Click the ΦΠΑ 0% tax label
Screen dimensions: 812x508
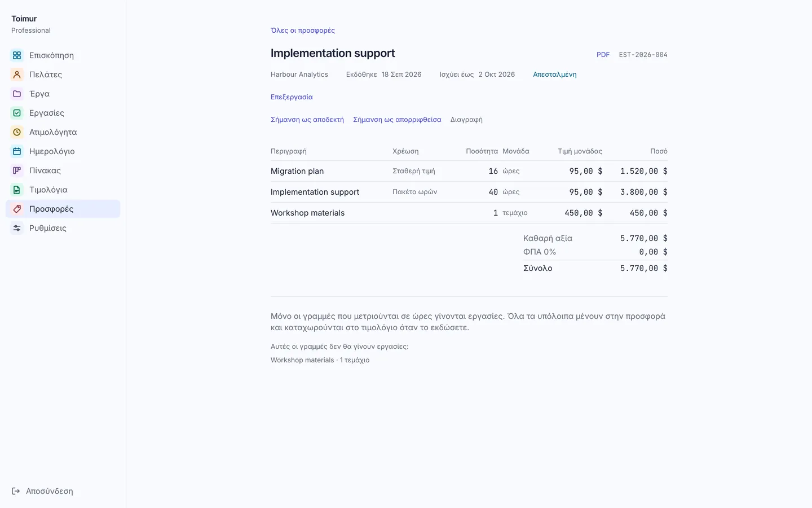point(540,252)
